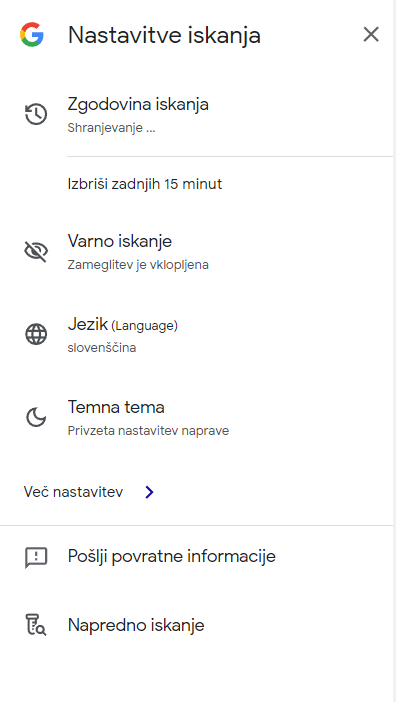Click Zameglitev je vklopljena status text

coord(138,265)
